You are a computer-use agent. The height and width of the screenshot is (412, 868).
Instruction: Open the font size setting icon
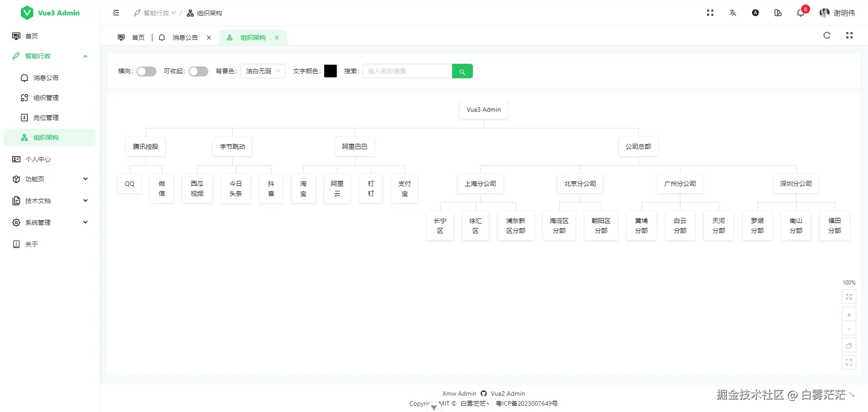(755, 13)
